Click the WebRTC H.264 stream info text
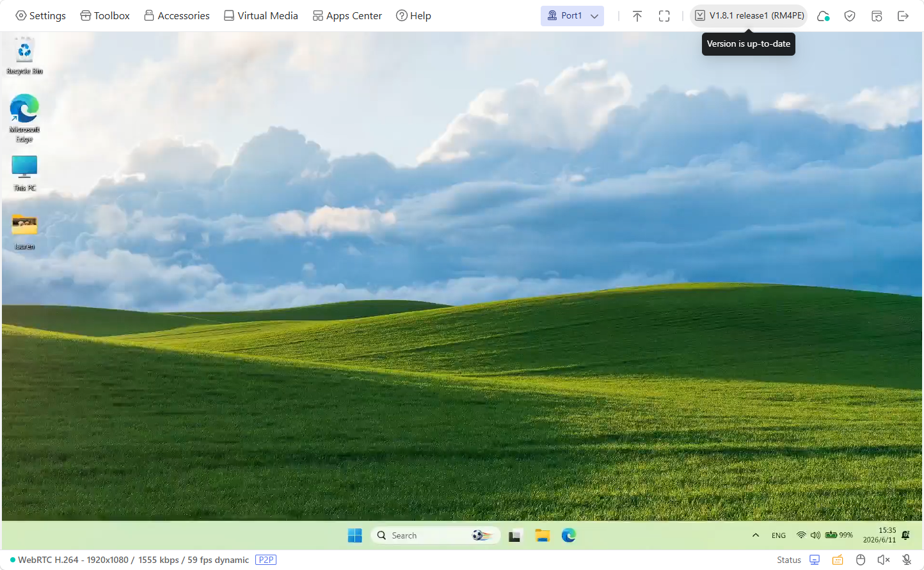Screen dimensions: 924x570 point(133,560)
